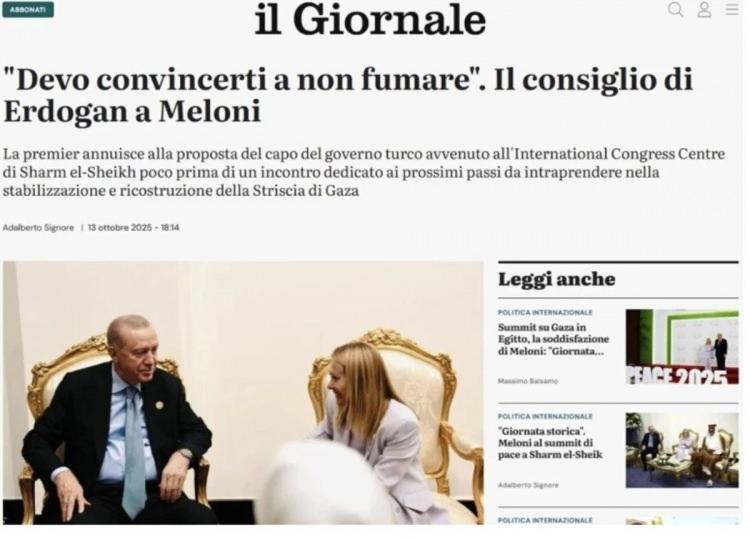
Task: Click the user account profile icon
Action: (704, 10)
